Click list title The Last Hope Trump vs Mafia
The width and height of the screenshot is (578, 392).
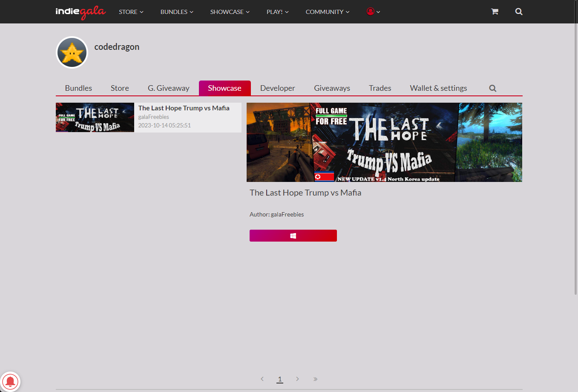[184, 108]
